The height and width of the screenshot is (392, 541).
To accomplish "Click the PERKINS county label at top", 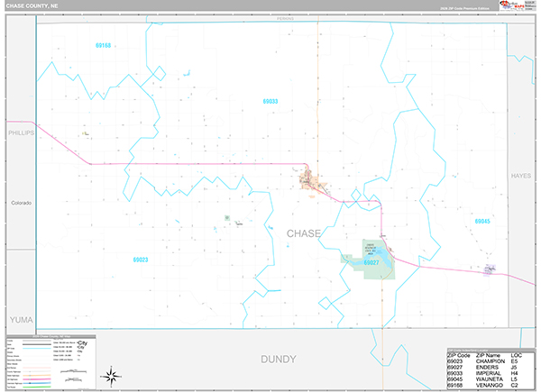I will pyautogui.click(x=285, y=19).
